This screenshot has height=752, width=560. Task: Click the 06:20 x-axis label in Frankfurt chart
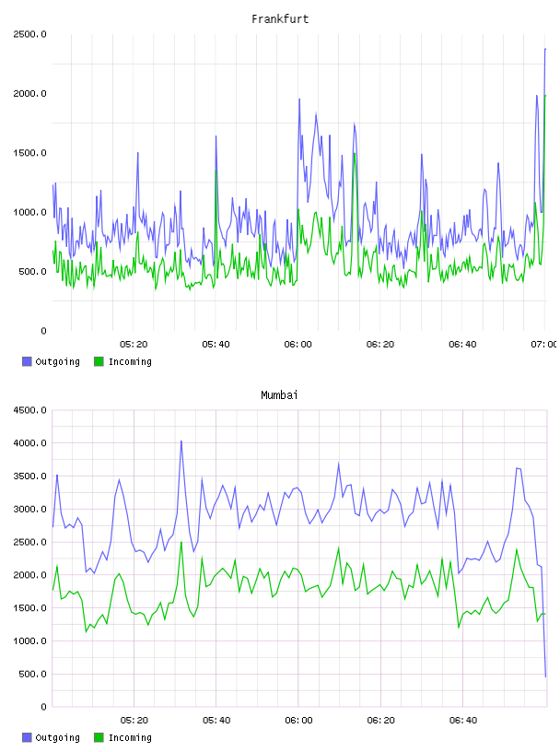coord(380,345)
